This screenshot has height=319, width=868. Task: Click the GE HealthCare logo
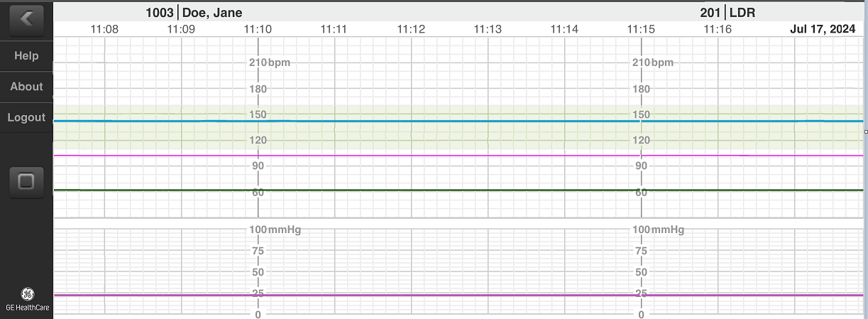[x=26, y=300]
